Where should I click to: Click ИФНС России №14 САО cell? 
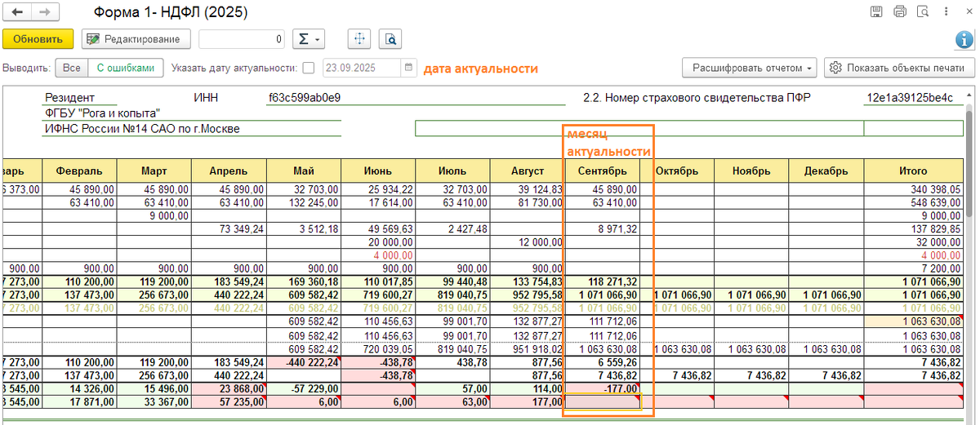tap(191, 128)
